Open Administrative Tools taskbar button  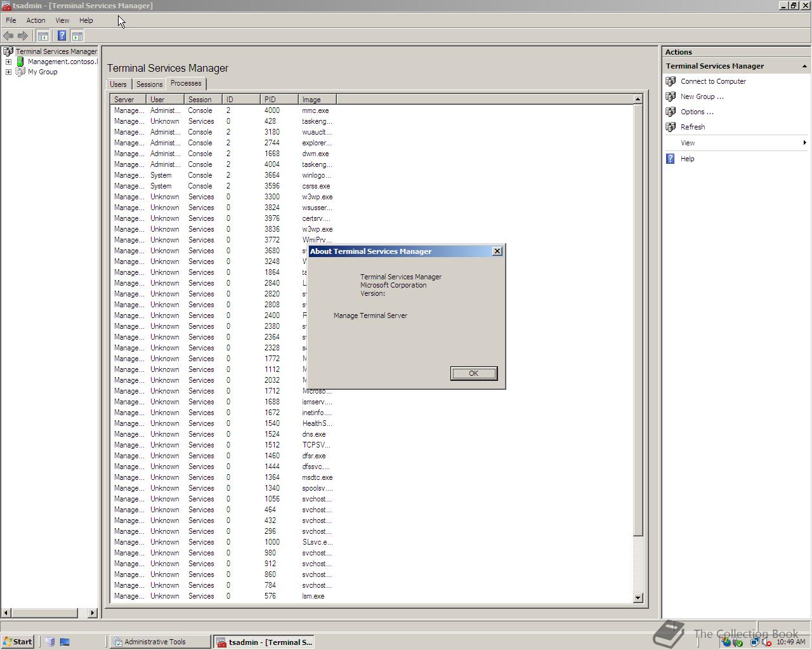160,642
